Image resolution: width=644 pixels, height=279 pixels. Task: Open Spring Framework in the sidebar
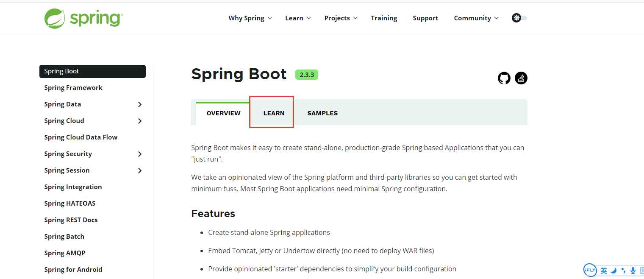[73, 88]
